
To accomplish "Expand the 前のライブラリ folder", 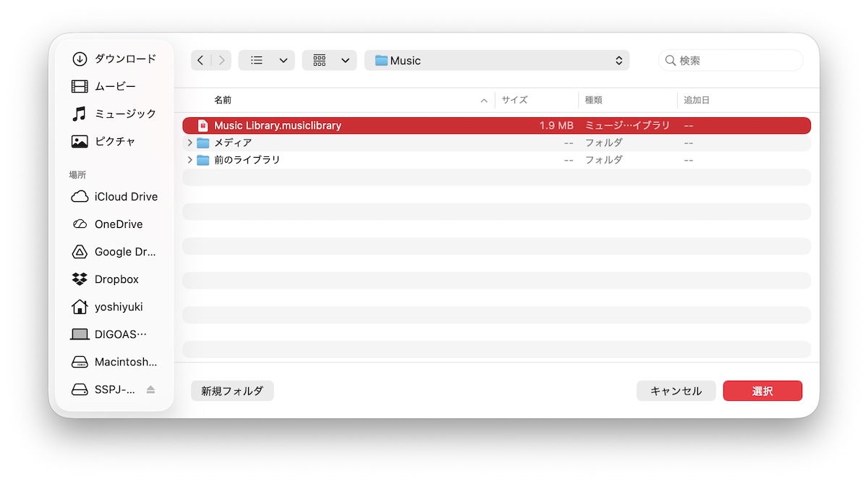I will click(x=190, y=160).
